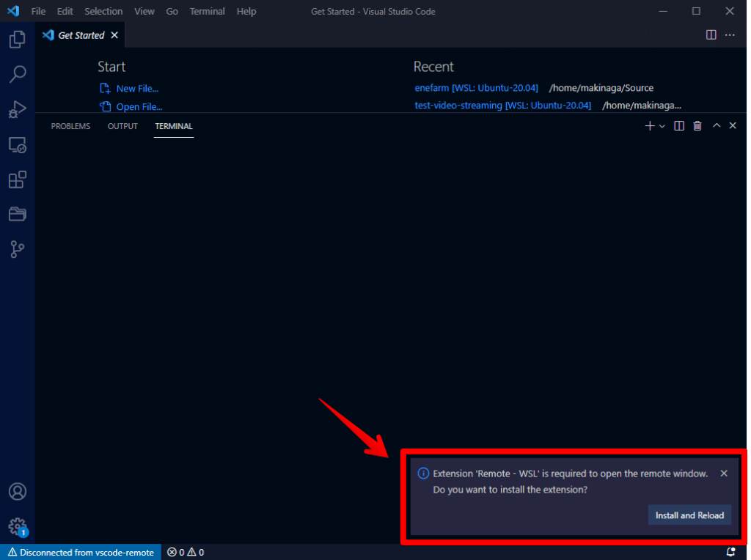
Task: Maximize the panel with the chevron toggle
Action: tap(716, 125)
